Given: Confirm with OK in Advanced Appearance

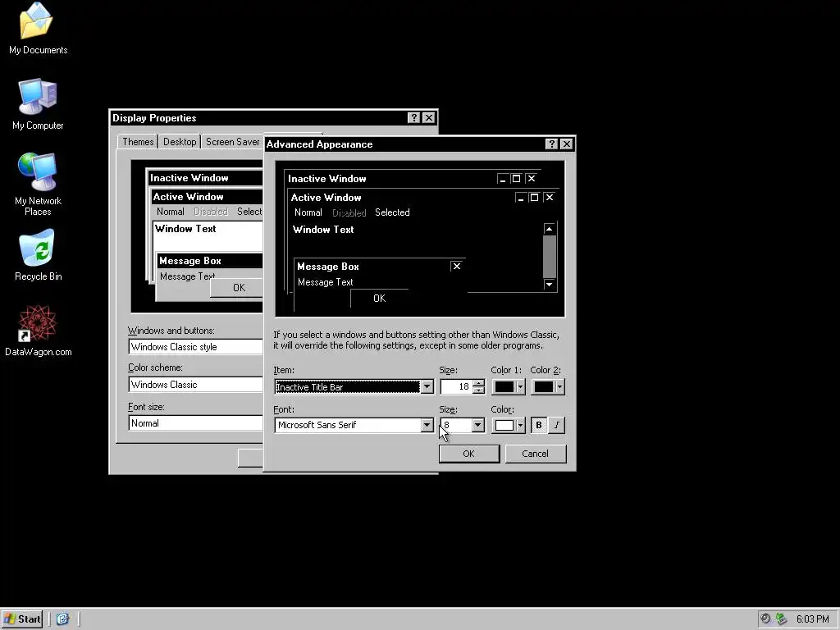Looking at the screenshot, I should click(468, 454).
